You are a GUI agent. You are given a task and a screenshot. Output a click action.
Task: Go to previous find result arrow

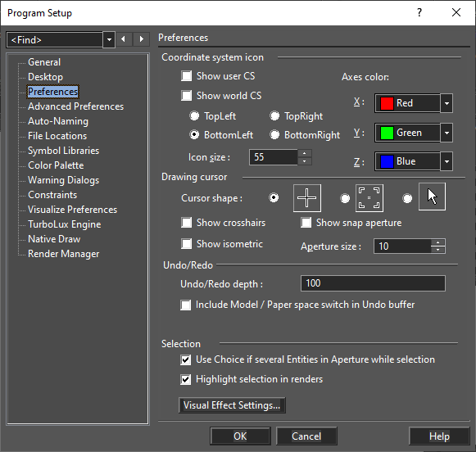tap(123, 39)
